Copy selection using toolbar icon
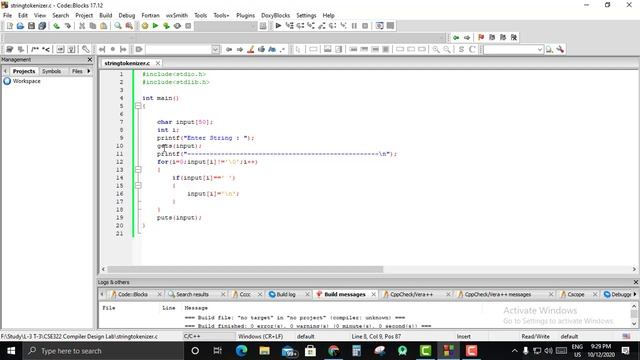This screenshot has width=640, height=360. pyautogui.click(x=93, y=26)
